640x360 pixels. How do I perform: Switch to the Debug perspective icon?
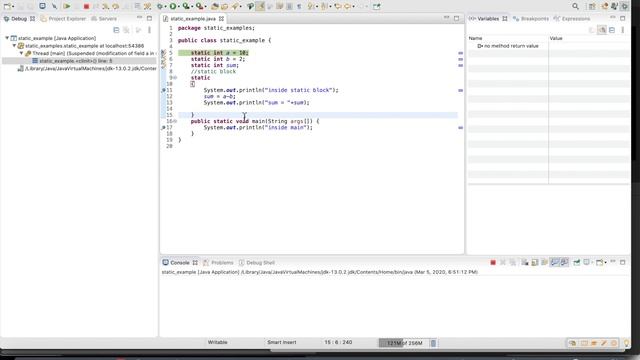(624, 6)
